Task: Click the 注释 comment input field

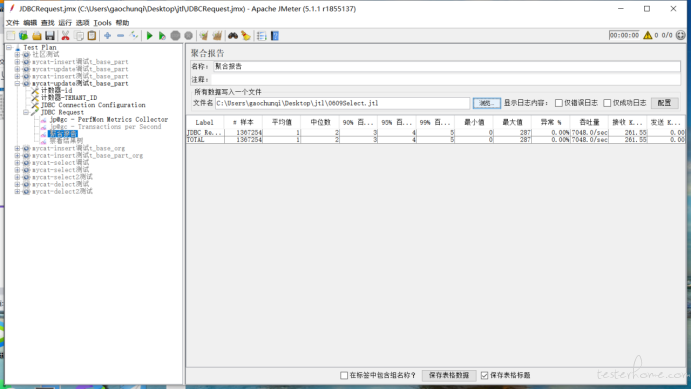Action: pos(447,79)
